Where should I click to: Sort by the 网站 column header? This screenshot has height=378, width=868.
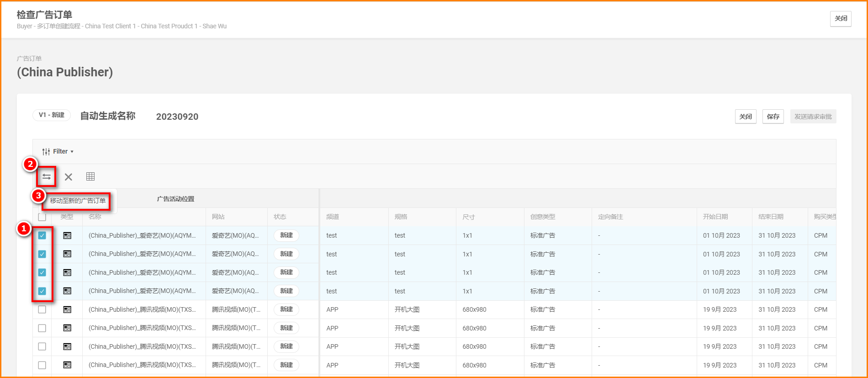218,217
